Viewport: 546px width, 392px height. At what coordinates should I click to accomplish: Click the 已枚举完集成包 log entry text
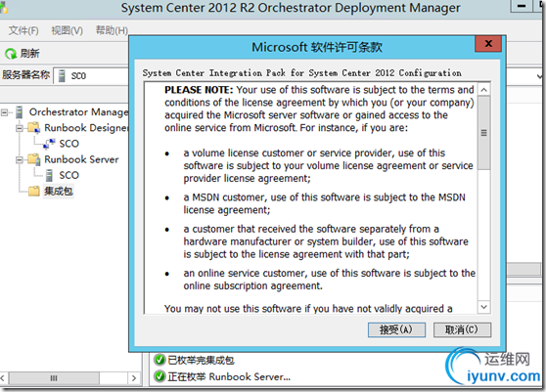click(201, 360)
